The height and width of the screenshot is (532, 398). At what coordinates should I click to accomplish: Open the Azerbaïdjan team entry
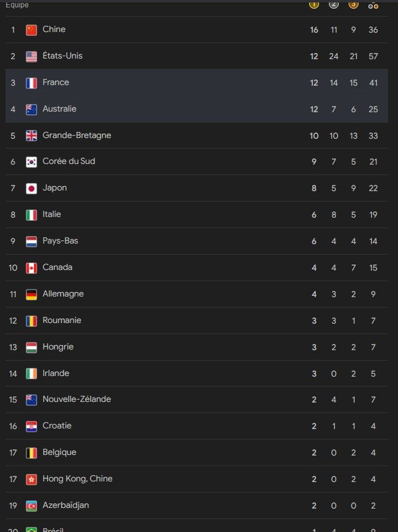click(197, 505)
